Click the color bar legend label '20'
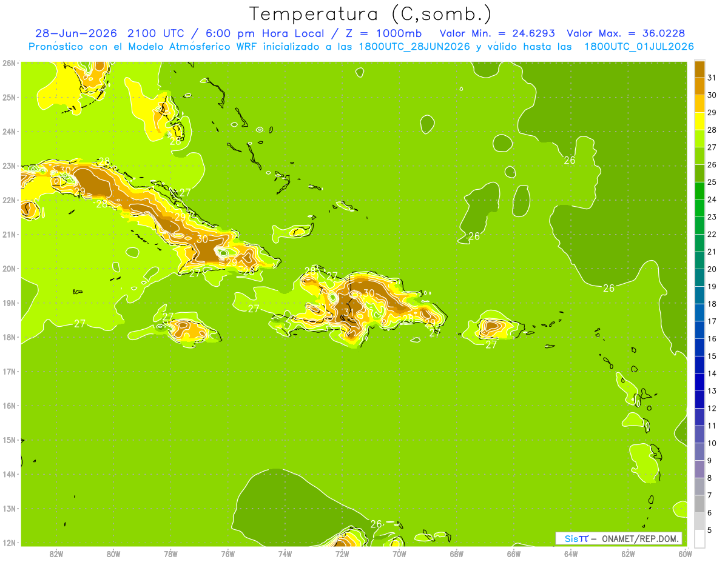This screenshot has height=562, width=728. (712, 269)
